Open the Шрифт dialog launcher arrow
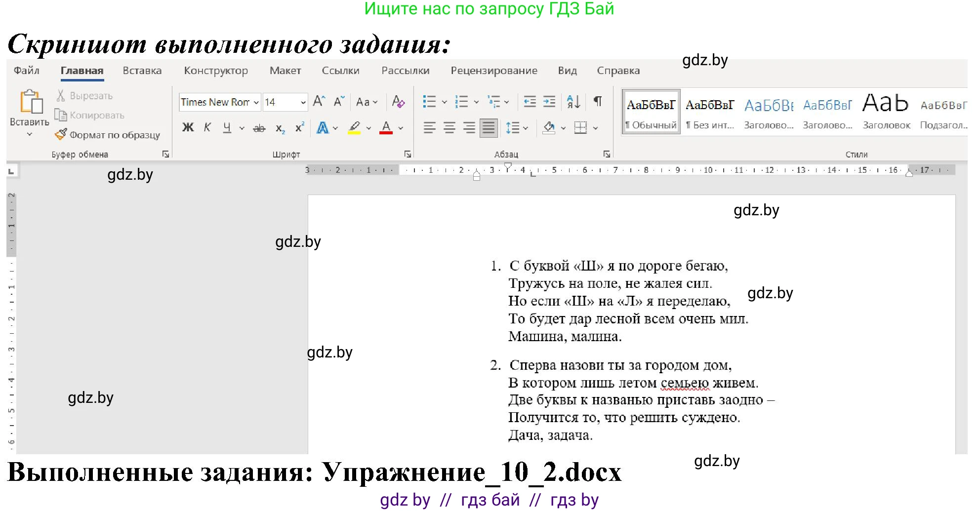 click(408, 154)
